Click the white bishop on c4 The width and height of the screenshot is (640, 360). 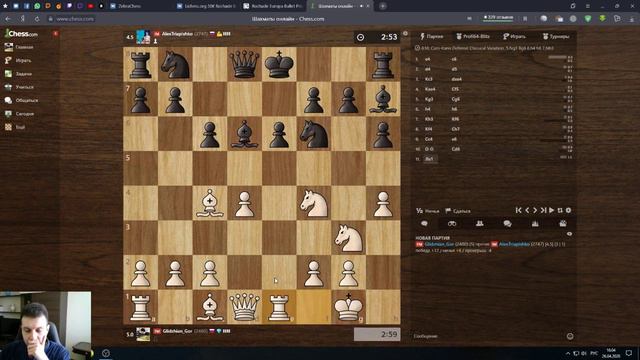(210, 203)
